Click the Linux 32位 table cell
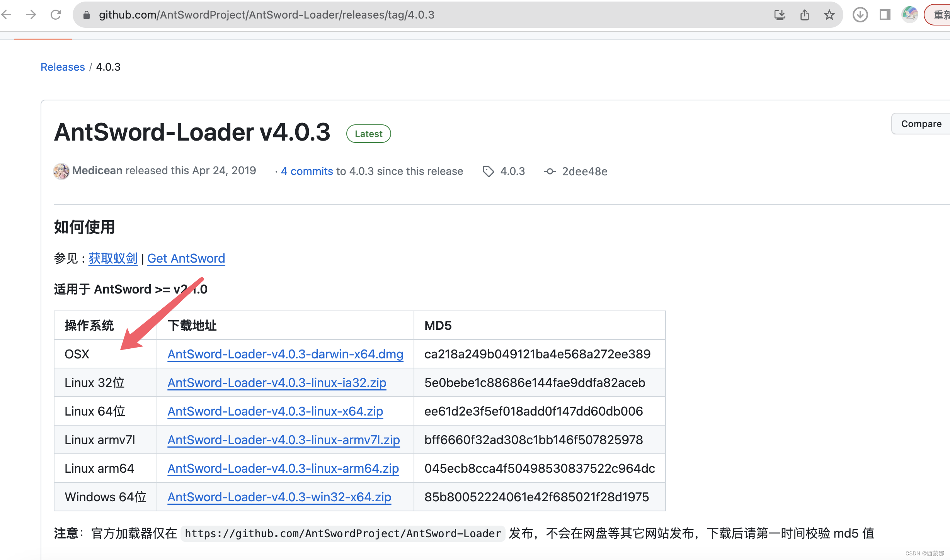Viewport: 950px width, 560px height. [106, 382]
